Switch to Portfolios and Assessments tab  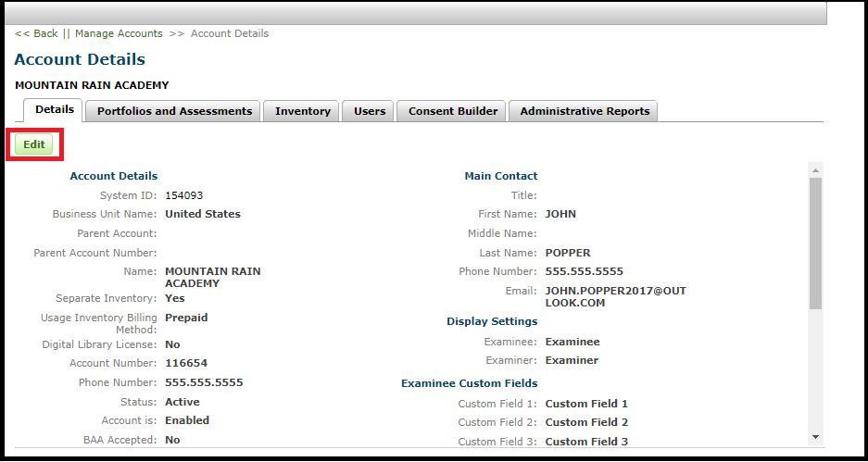point(174,111)
